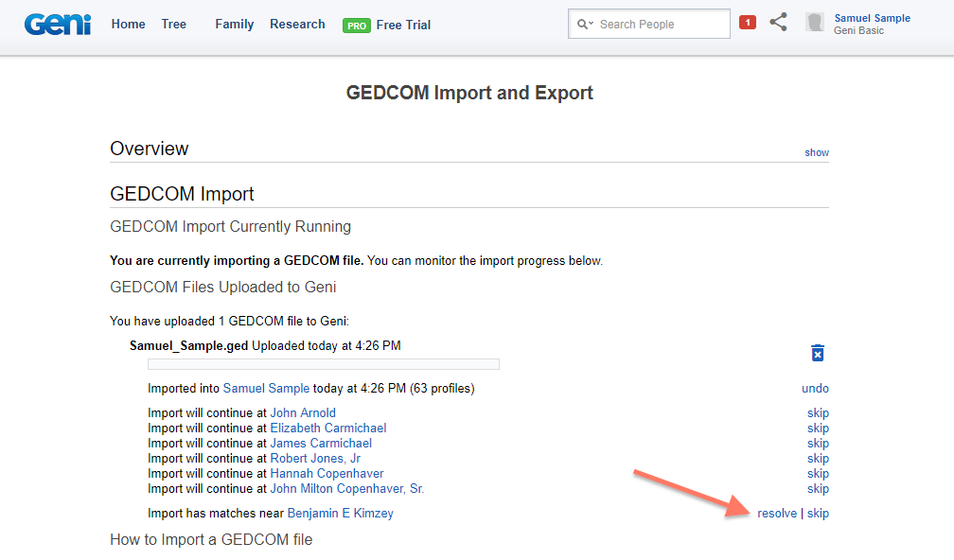Viewport: 954px width, 560px height.
Task: Open the Samuel Sample imported-into link
Action: (x=267, y=389)
